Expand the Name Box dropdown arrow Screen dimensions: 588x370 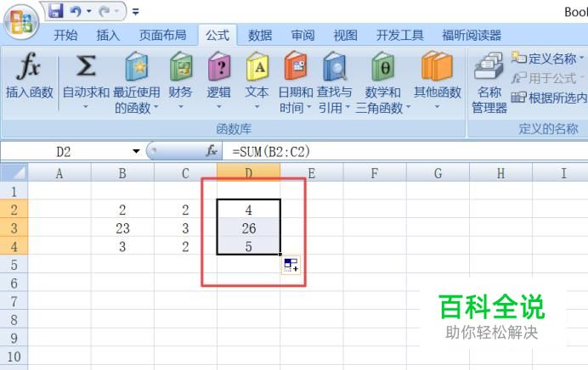(x=136, y=151)
